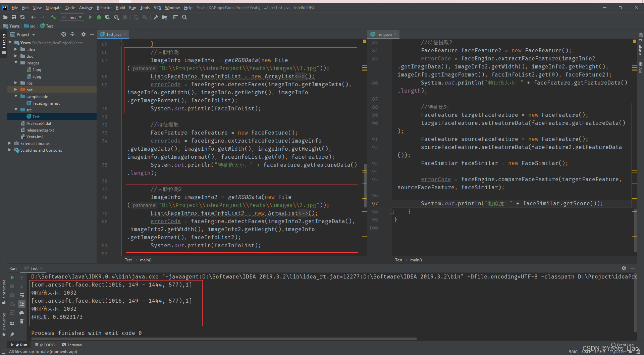Screen dimensions: 644x355
Task: Open the Test run configuration dropdown
Action: [72, 17]
